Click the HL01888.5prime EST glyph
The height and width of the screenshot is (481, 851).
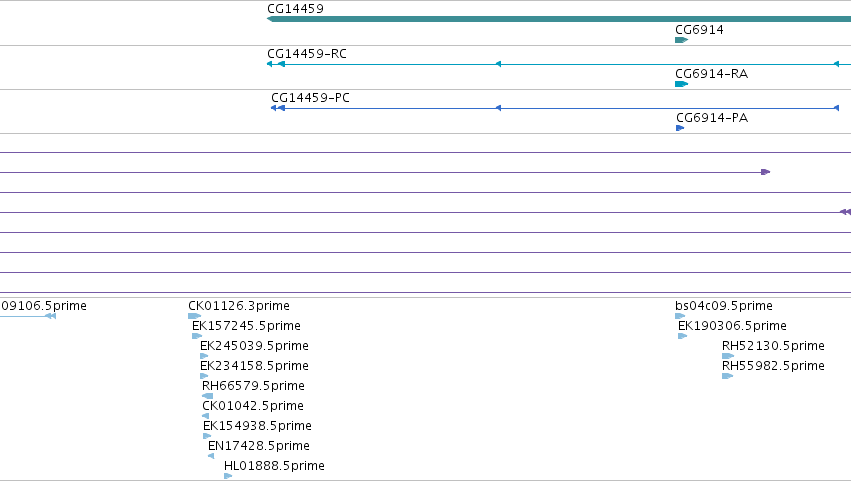[228, 476]
